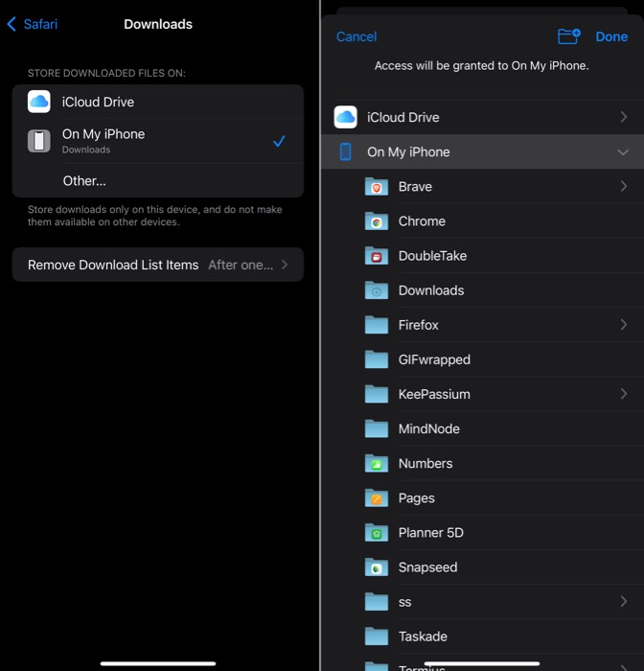Tap Done in the file picker
This screenshot has height=671, width=644.
pos(611,36)
